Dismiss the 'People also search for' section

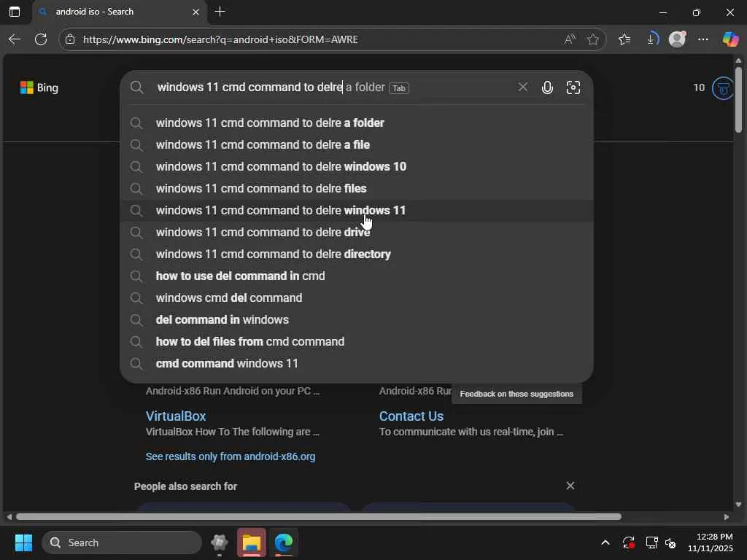[570, 486]
